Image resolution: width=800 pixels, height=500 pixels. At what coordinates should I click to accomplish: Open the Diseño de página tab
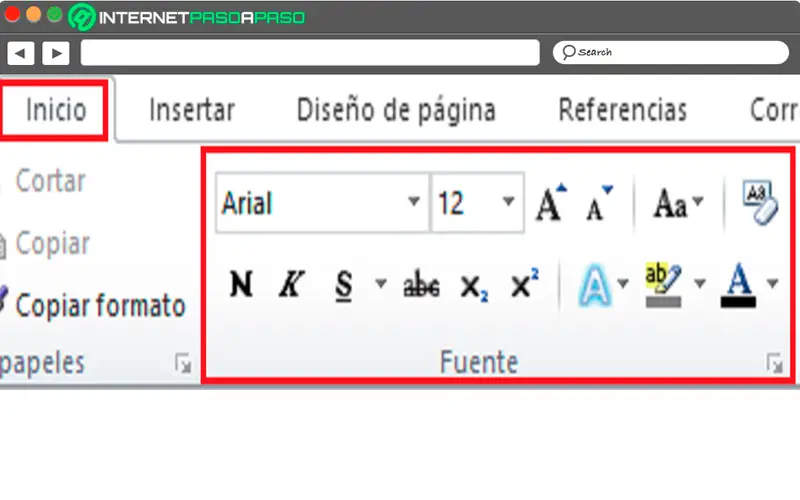click(396, 111)
